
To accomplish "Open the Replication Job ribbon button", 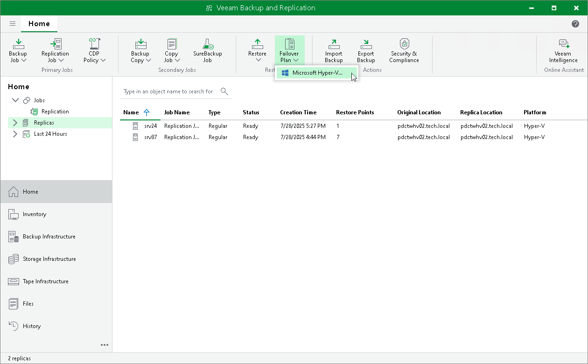I will point(55,50).
